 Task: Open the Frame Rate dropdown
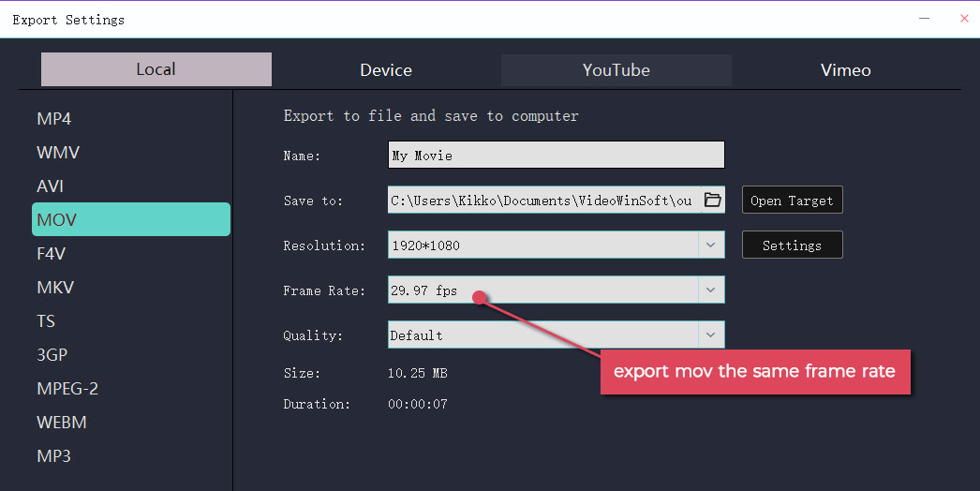710,290
